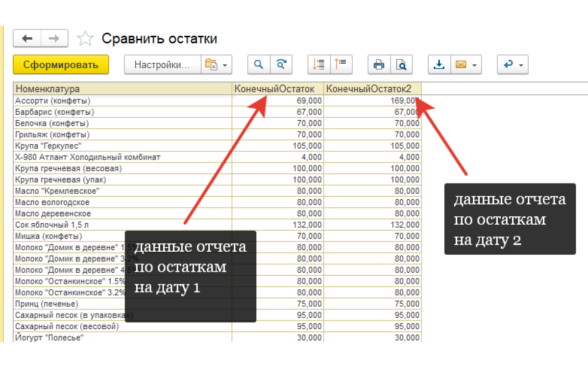The image size is (588, 368).
Task: Save report with the download icon
Action: 440,65
